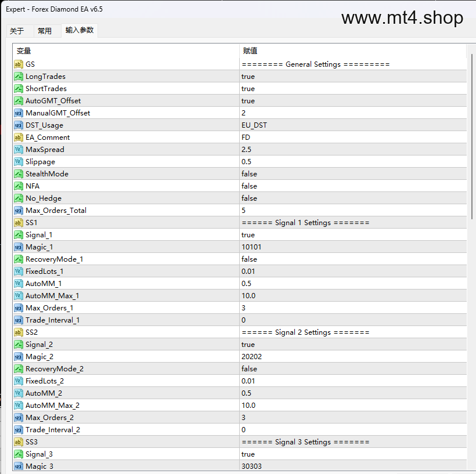Select the Signal 3 Settings header value

click(x=305, y=442)
